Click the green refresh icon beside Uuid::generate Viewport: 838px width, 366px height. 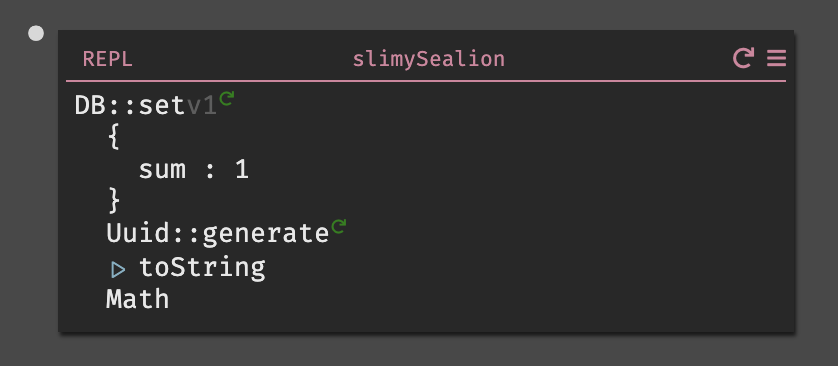point(339,227)
